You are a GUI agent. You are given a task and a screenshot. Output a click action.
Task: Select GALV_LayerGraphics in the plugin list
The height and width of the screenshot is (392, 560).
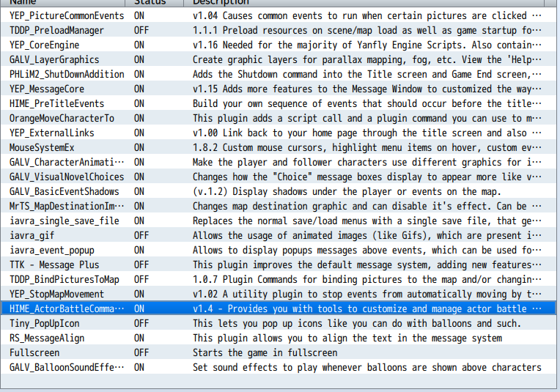pyautogui.click(x=54, y=59)
